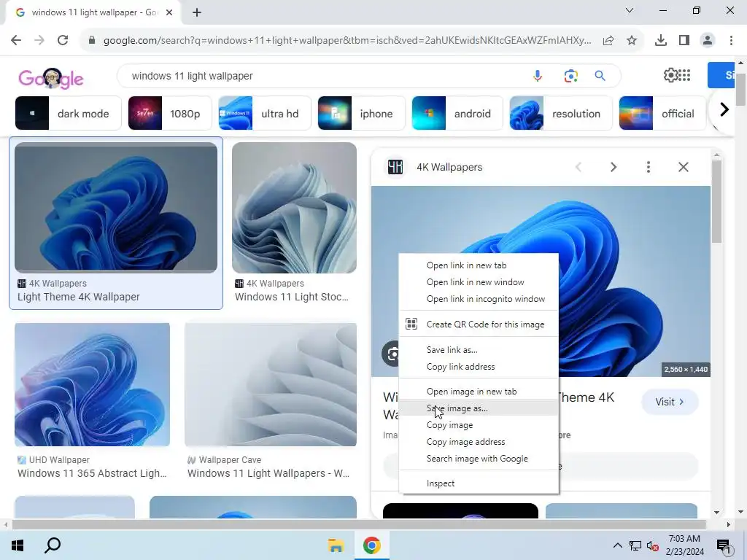Screen dimensions: 747x560
Task: Reload the page with the refresh icon
Action: [63, 40]
